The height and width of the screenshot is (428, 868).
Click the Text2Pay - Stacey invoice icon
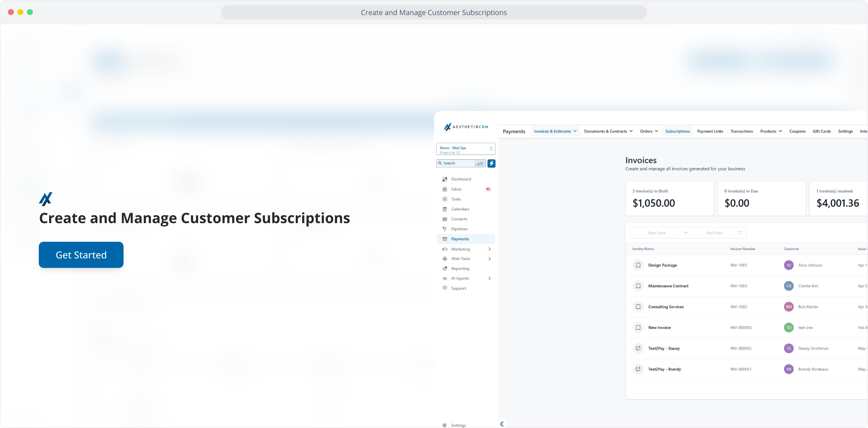tap(638, 348)
